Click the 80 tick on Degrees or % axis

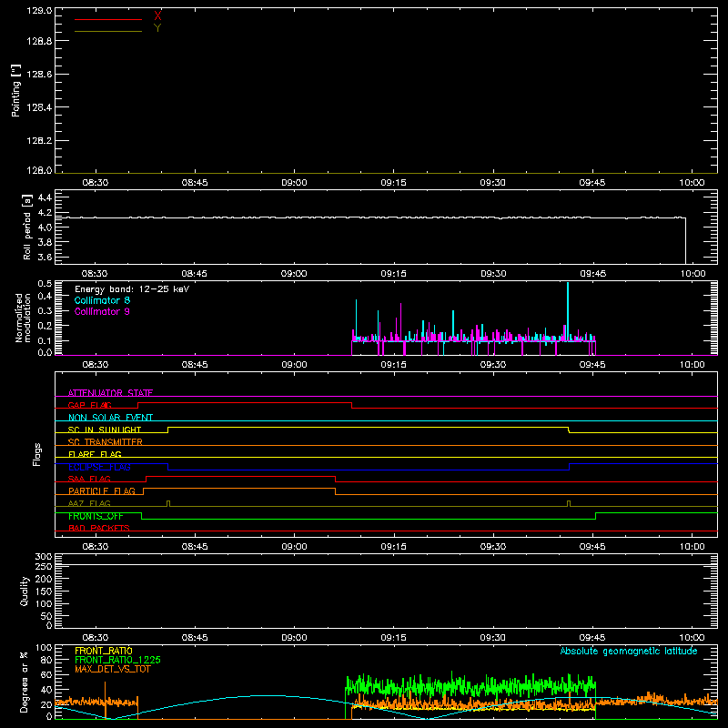pyautogui.click(x=46, y=660)
